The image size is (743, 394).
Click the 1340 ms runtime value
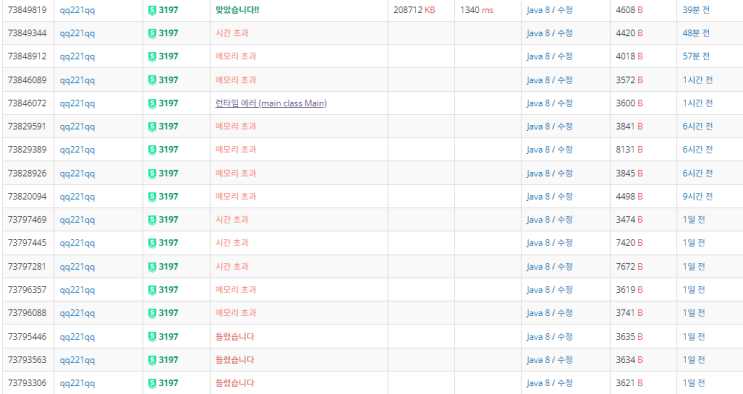(x=477, y=10)
